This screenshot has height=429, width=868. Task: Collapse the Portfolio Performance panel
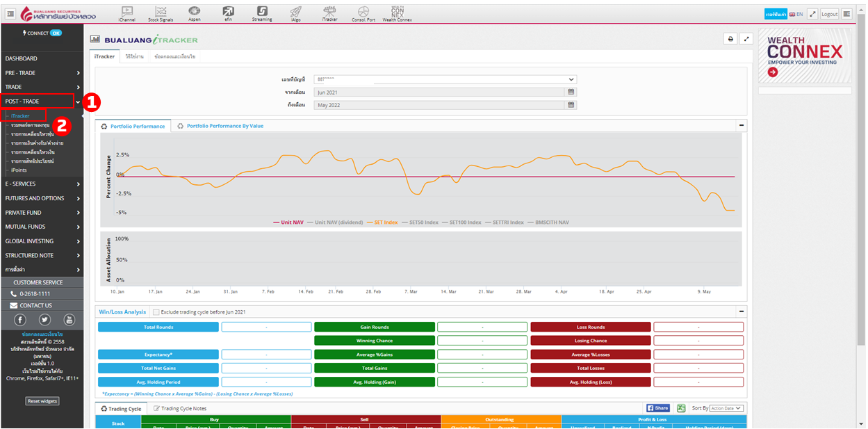[x=741, y=125]
